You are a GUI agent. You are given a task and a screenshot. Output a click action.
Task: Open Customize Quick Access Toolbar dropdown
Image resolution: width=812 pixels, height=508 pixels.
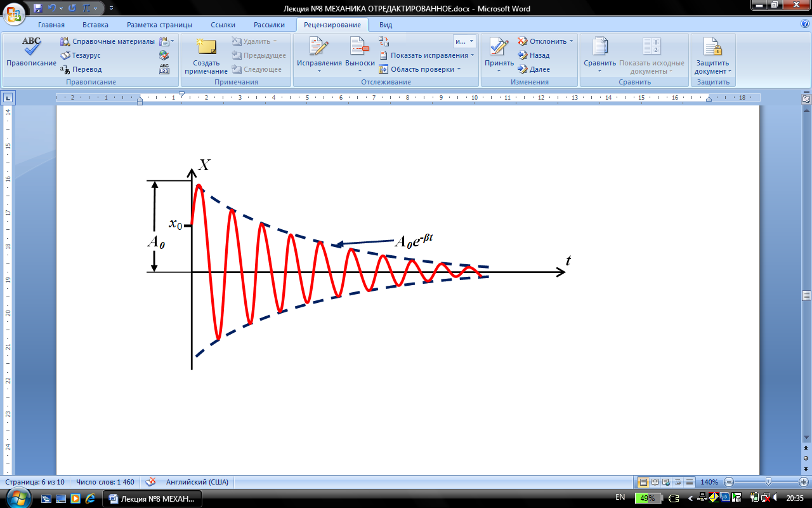click(112, 8)
